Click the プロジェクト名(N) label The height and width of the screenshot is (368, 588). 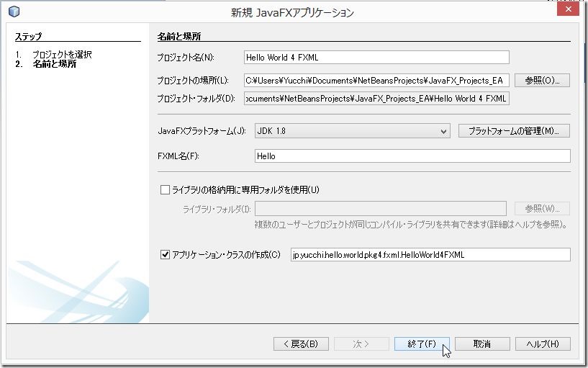point(185,58)
